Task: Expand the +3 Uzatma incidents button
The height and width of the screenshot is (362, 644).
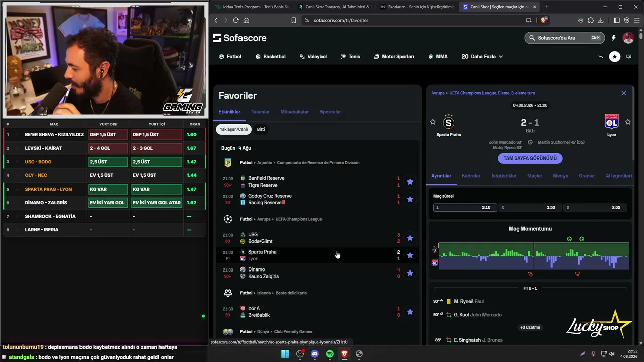Action: point(530,327)
